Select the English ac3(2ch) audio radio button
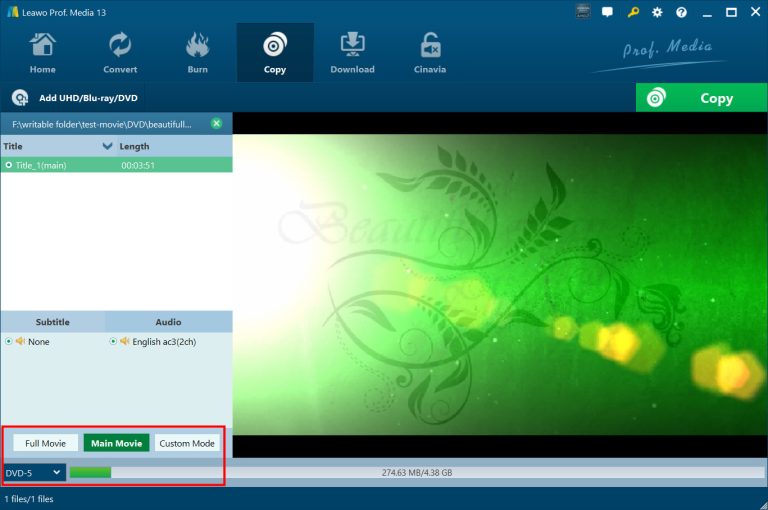768x510 pixels. pyautogui.click(x=113, y=342)
